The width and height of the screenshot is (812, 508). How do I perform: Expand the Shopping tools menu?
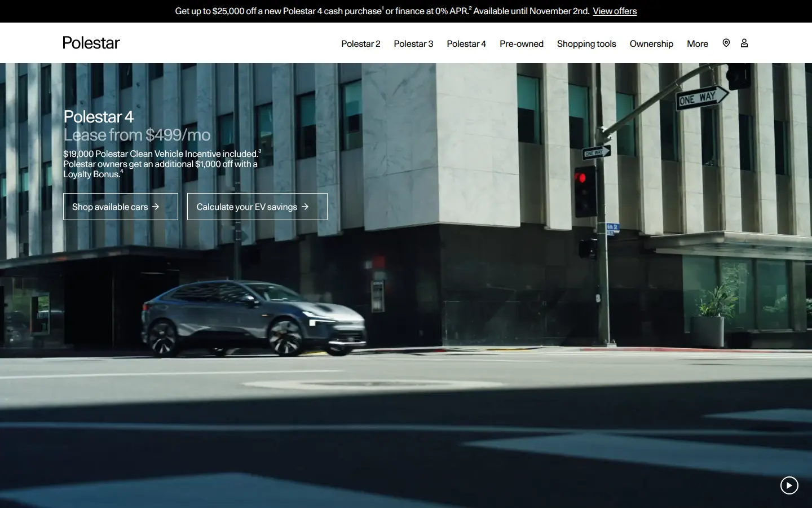pyautogui.click(x=586, y=44)
